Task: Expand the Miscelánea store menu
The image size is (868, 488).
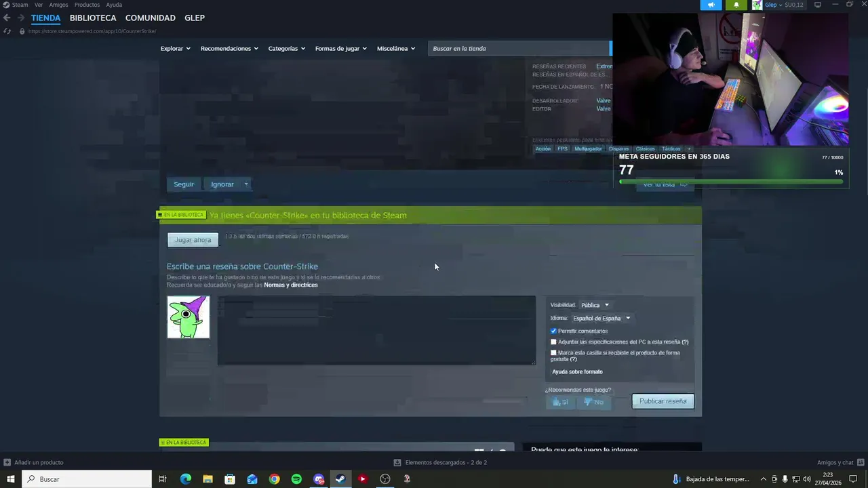Action: [396, 48]
